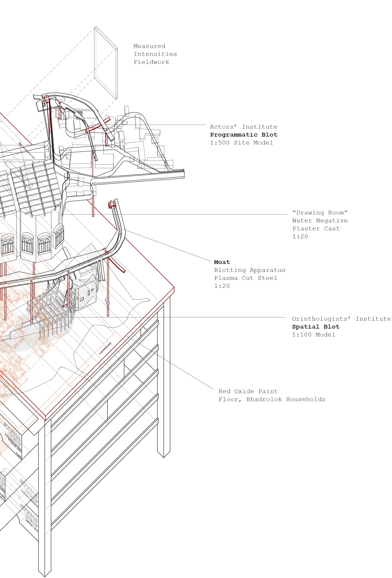This screenshot has width=392, height=578.
Task: Click the bold 'Programmatic Blot' heading
Action: 244,135
